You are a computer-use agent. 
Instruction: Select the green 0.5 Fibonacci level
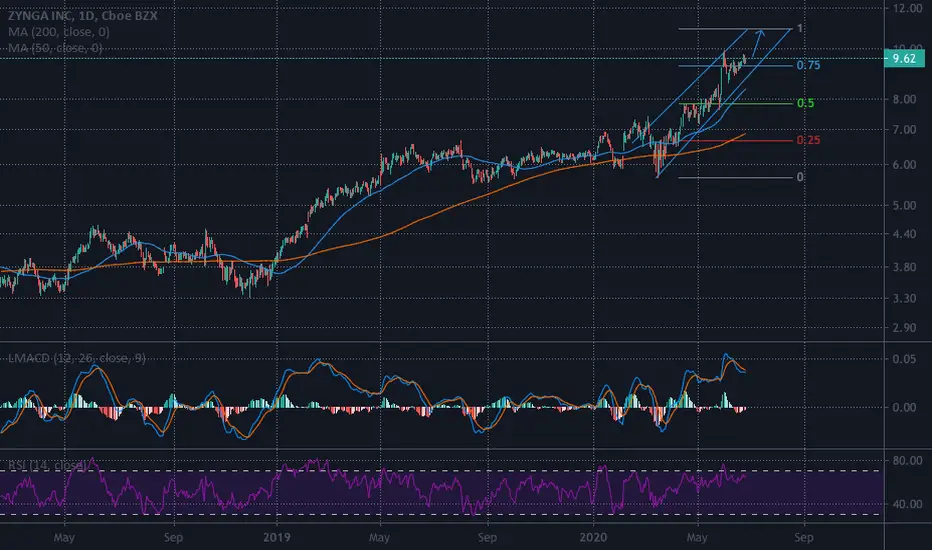coord(805,103)
